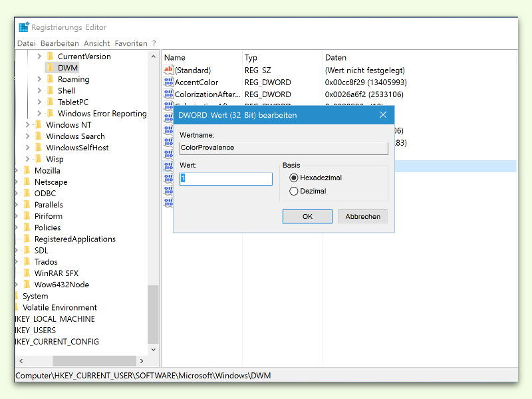Click the Shell folder icon
The height and width of the screenshot is (399, 532).
click(51, 90)
